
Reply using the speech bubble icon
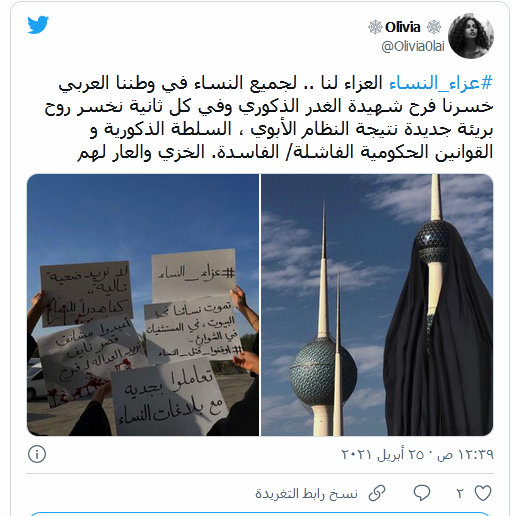pyautogui.click(x=422, y=493)
